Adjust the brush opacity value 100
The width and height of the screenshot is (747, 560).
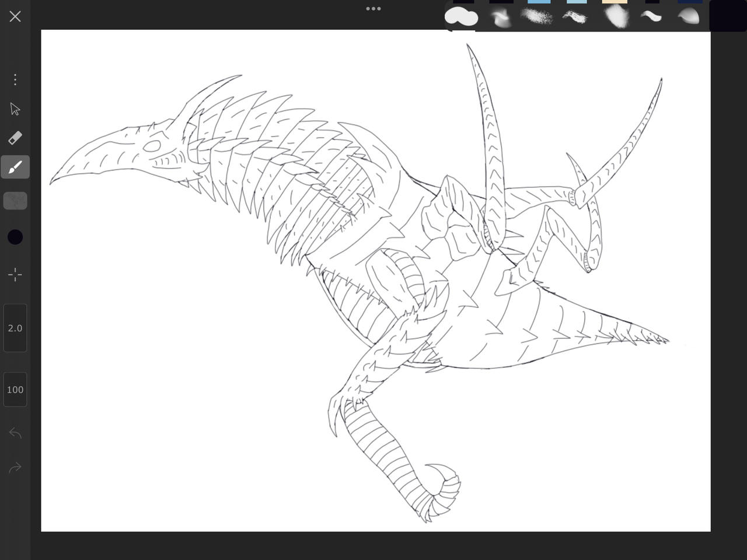tap(15, 389)
